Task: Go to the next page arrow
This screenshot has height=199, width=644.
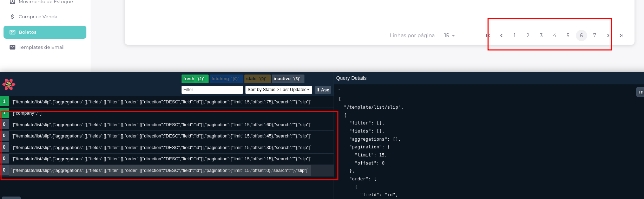Action: tap(608, 36)
